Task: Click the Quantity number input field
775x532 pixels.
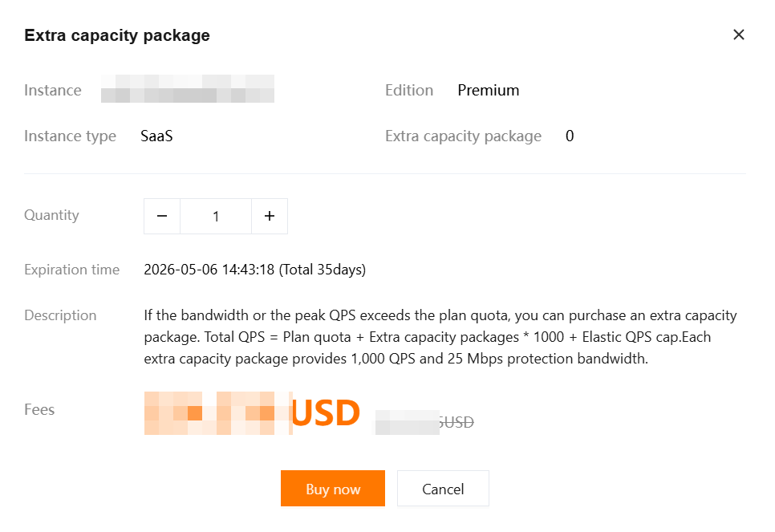Action: (216, 216)
